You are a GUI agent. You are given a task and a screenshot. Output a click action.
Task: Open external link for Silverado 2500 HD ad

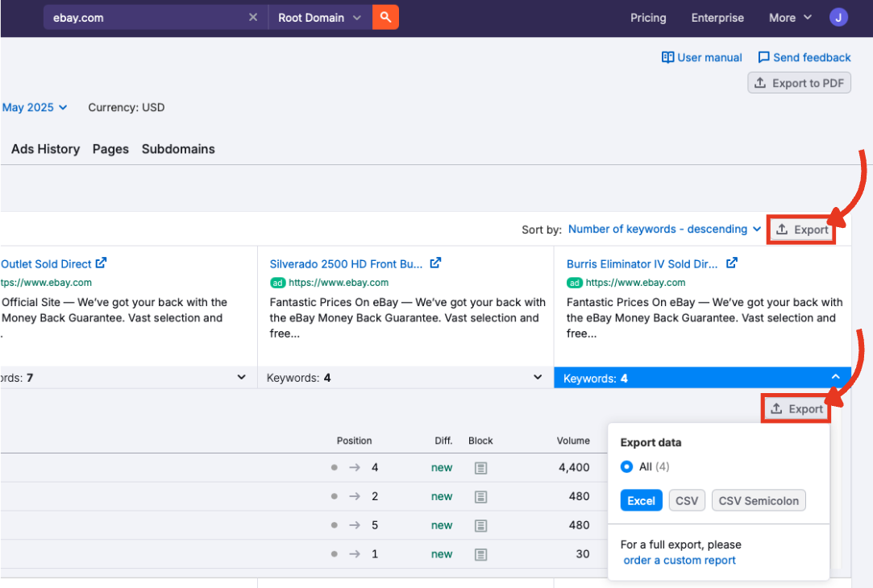click(x=435, y=263)
